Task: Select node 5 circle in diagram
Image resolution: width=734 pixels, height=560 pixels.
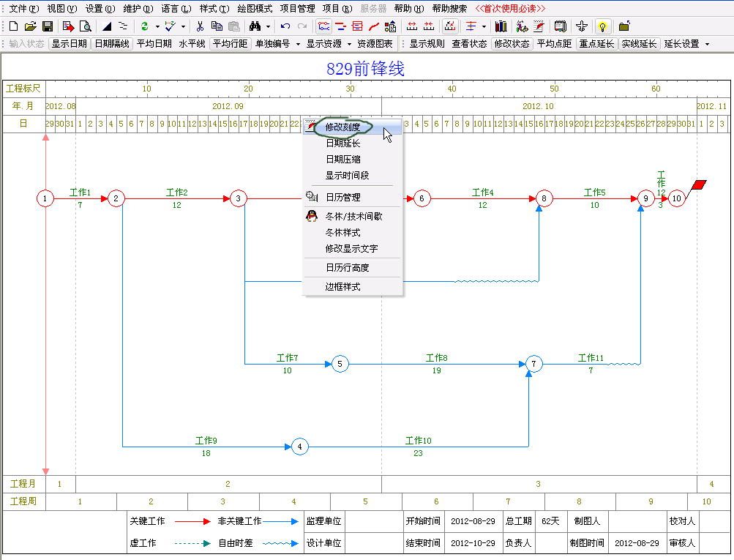Action: point(340,364)
